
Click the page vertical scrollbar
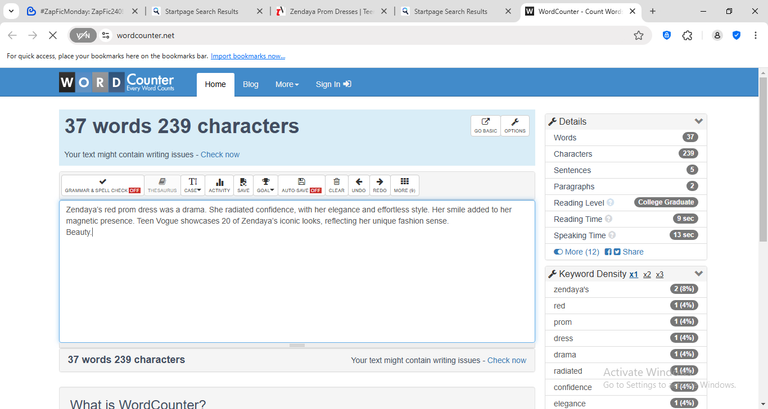[763, 159]
